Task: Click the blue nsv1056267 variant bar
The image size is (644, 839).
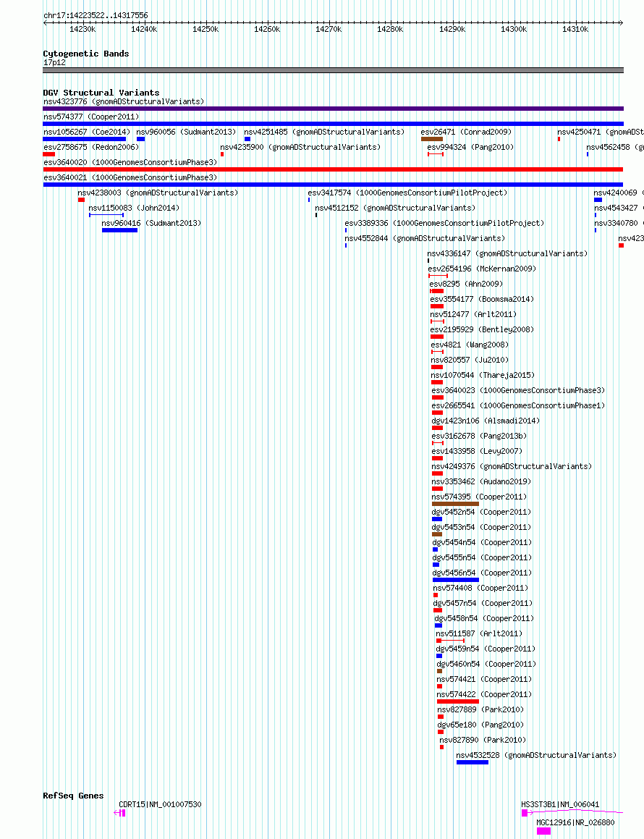Action: point(85,139)
